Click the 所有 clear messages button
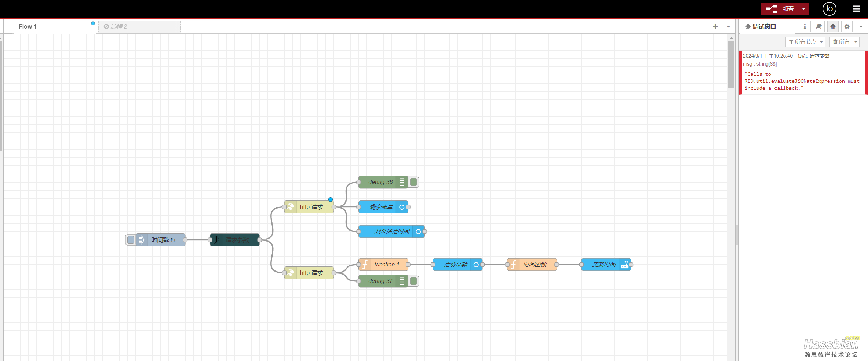Screen dimensions: 868x361 click(841, 42)
